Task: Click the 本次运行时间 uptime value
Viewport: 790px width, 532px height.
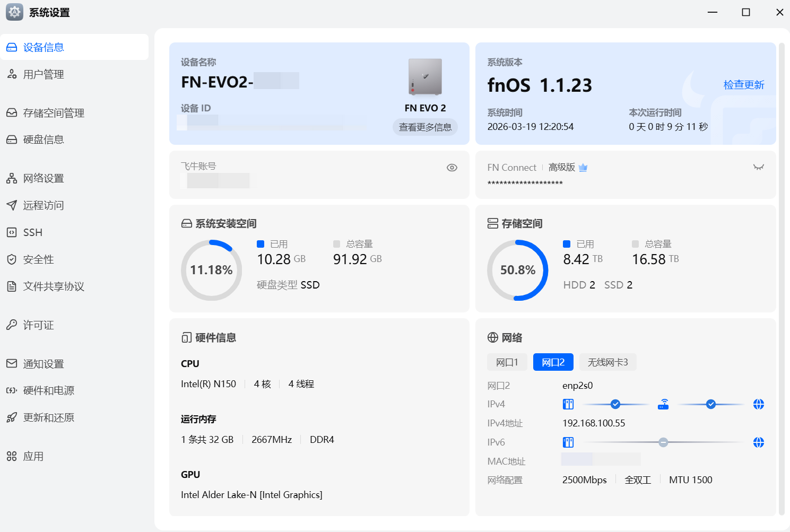Action: click(x=669, y=127)
